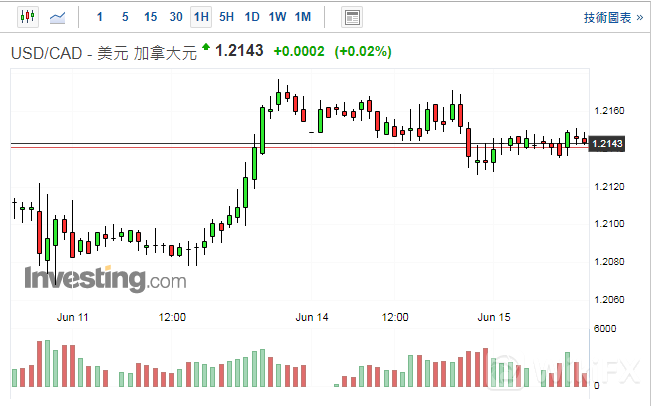
Task: Switch to candlestick chart type
Action: click(x=26, y=17)
